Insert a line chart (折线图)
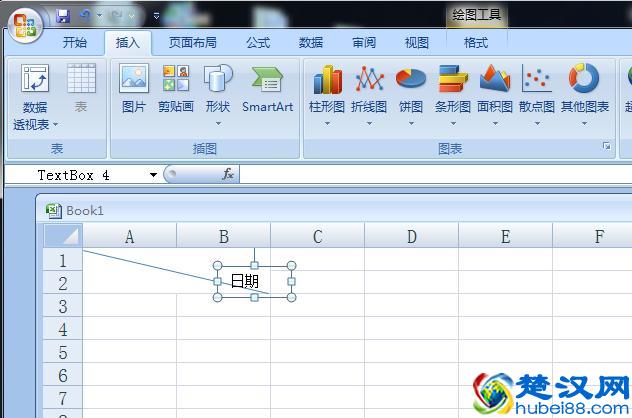Screen dimensions: 632x418 [369, 95]
